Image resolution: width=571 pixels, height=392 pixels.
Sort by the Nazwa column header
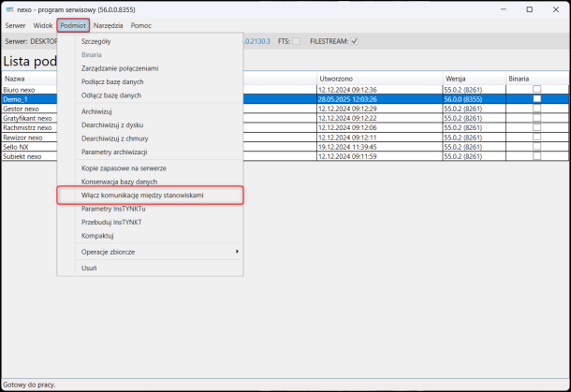[29, 79]
